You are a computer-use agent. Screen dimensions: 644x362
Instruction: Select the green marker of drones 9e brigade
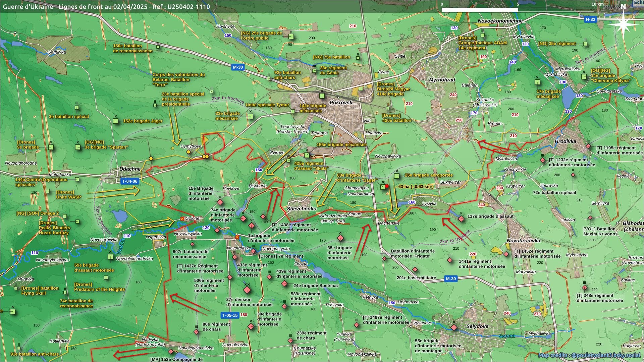51,147
